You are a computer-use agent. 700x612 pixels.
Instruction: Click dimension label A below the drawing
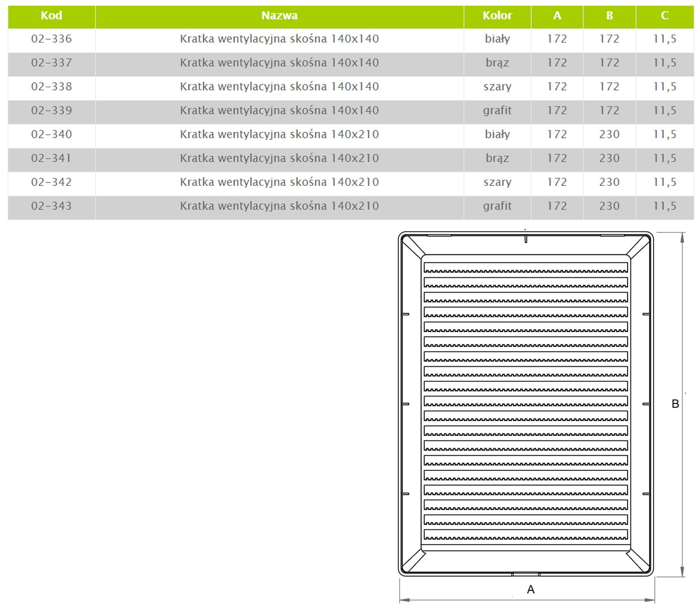coord(531,589)
